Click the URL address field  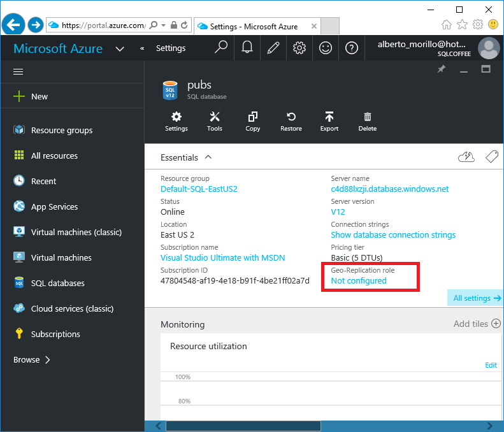pos(103,25)
